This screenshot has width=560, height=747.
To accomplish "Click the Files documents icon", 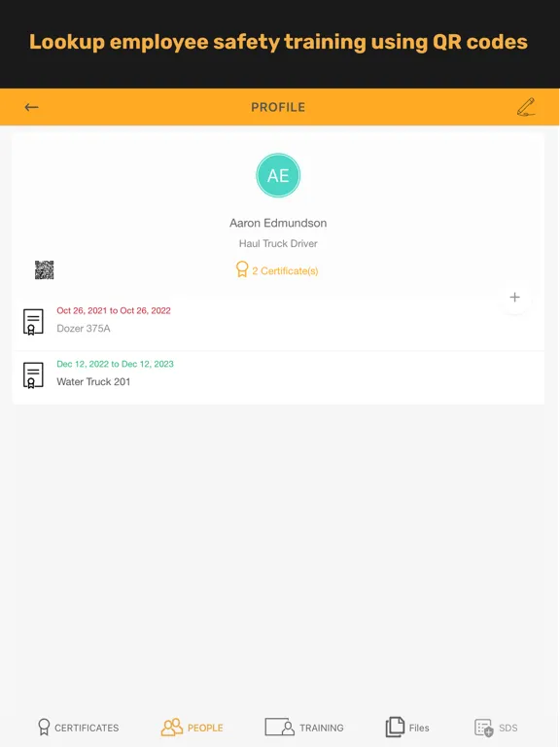I will click(x=395, y=728).
